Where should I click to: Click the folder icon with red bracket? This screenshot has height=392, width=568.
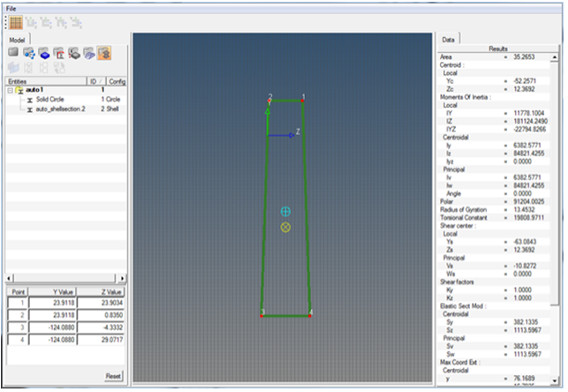tap(58, 54)
